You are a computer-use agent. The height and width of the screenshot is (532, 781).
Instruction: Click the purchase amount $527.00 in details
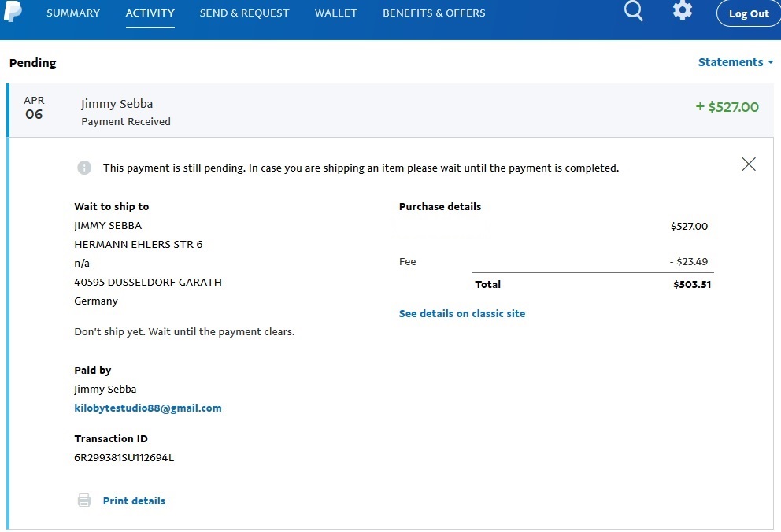coord(690,226)
